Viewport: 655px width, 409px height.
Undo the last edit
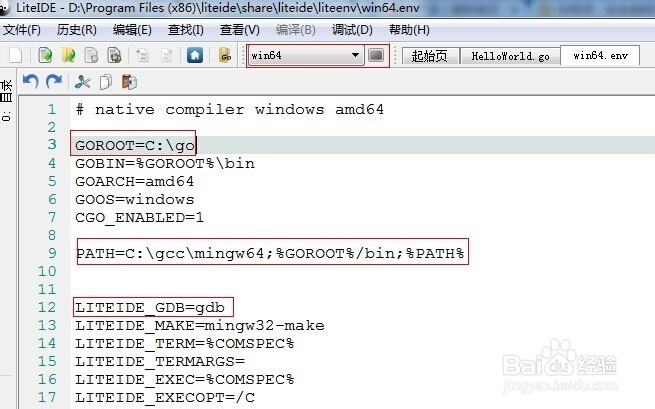point(30,82)
